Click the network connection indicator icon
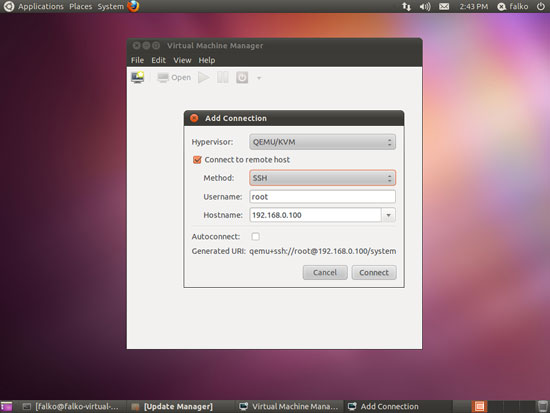The height and width of the screenshot is (413, 550). click(406, 6)
